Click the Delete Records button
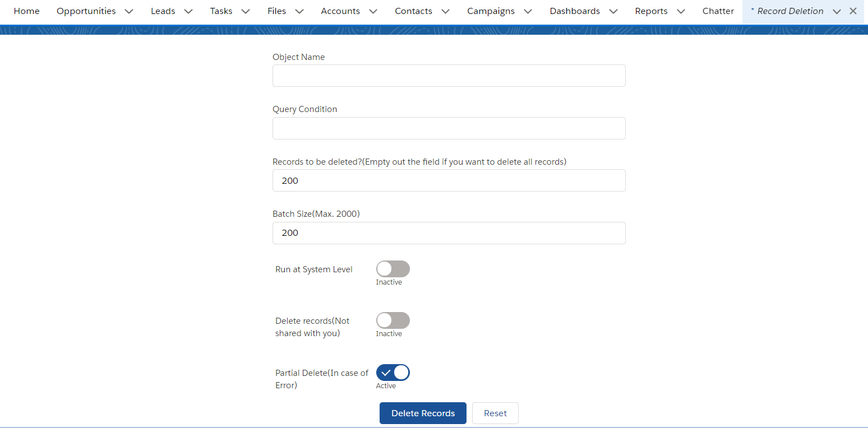The width and height of the screenshot is (868, 428). tap(423, 413)
